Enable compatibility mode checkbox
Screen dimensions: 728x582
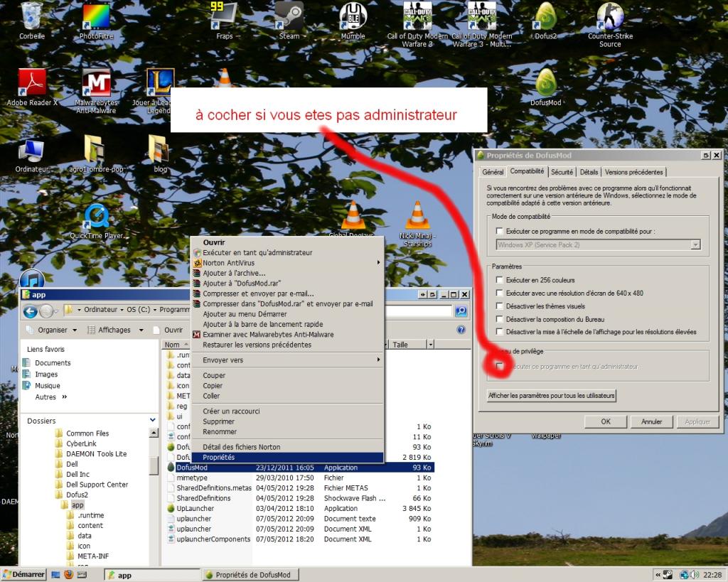click(500, 231)
